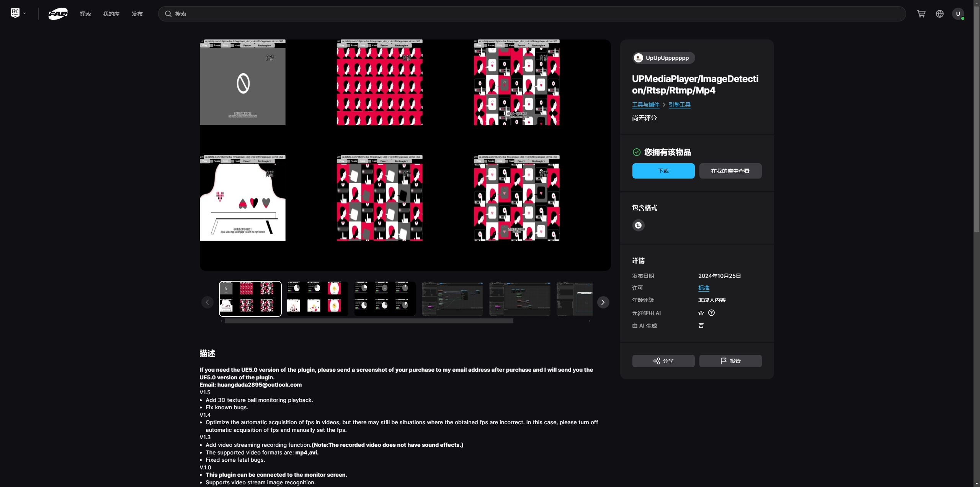Screen dimensions: 980x487
Task: Click the globe language icon
Action: coord(939,14)
